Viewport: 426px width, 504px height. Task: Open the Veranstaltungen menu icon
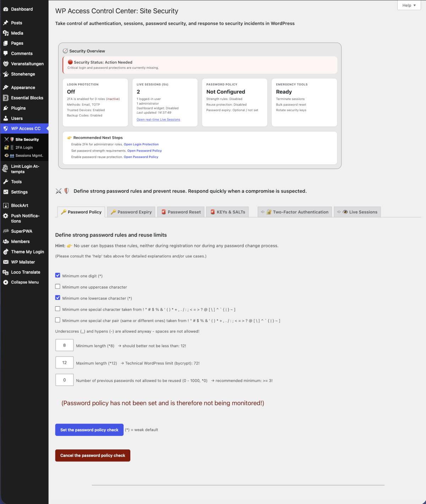(x=6, y=64)
